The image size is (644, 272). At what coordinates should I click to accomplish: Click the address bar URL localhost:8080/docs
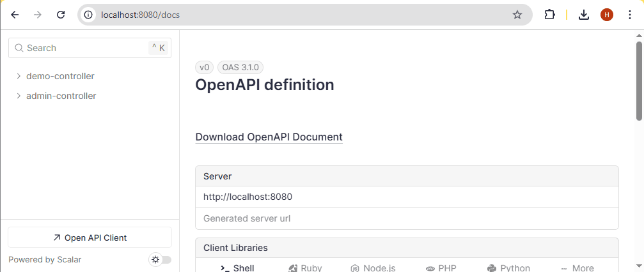click(x=141, y=15)
